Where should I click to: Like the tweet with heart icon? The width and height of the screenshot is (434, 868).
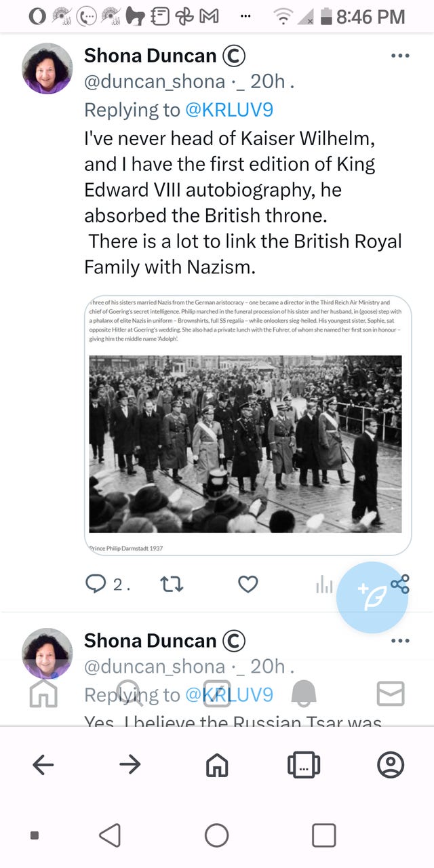(248, 584)
